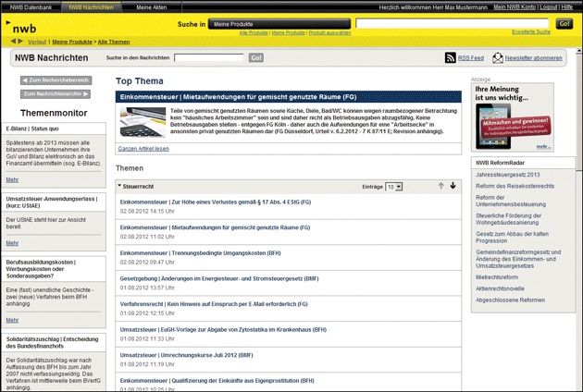
Task: Move Steuerrecht section up with arrow
Action: coord(440,186)
